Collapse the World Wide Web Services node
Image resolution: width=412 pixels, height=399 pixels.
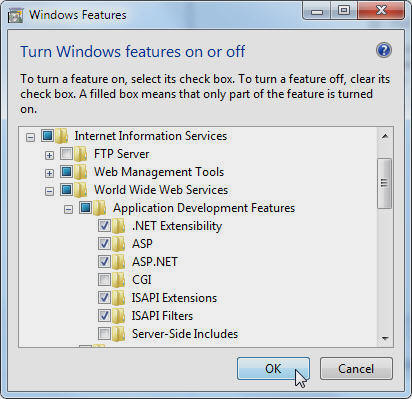(x=49, y=191)
